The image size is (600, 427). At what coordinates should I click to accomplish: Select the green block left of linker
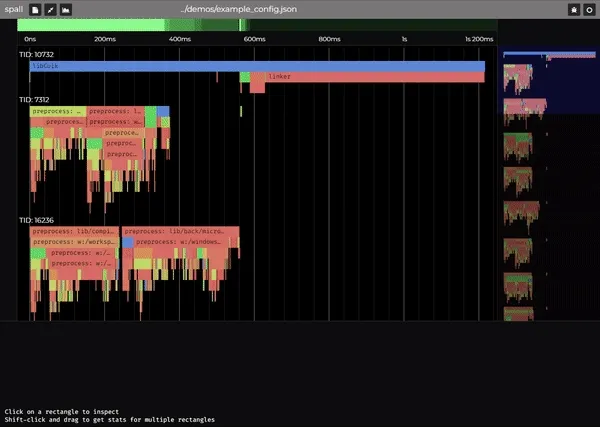[245, 77]
